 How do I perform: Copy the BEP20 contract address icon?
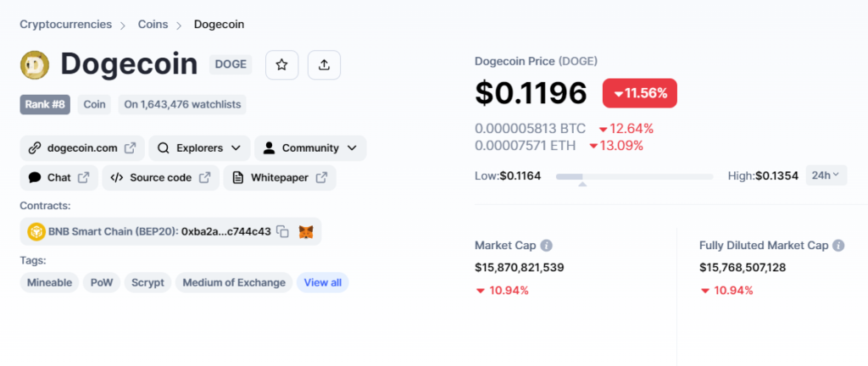(x=283, y=231)
